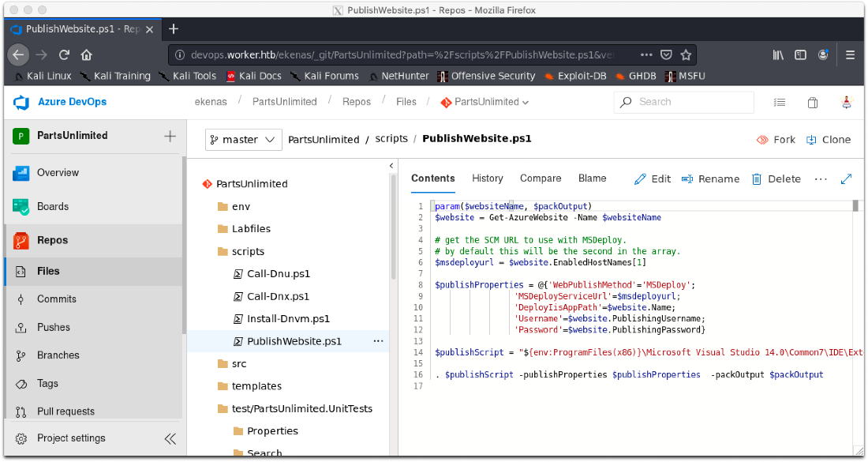Click the Edit file button
Screen dimensions: 868x462
652,179
